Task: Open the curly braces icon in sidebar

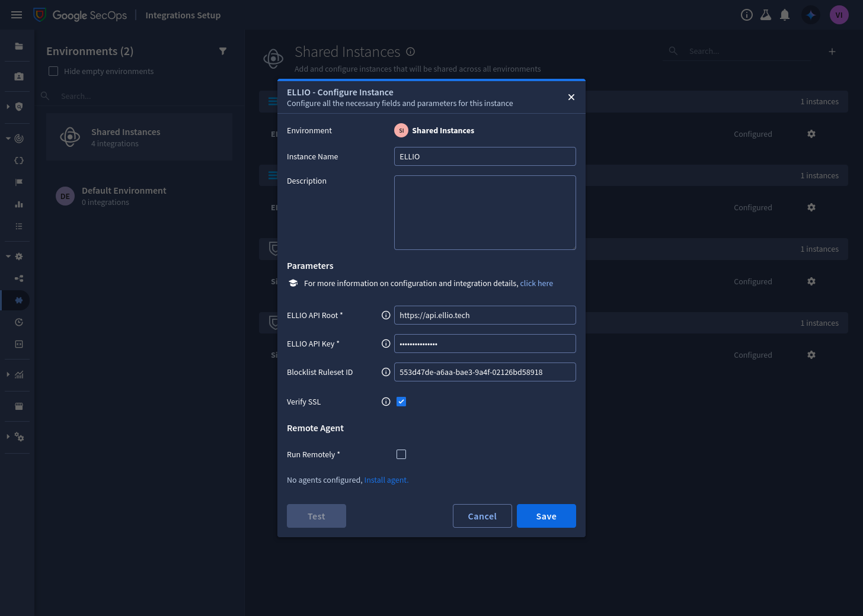Action: (19, 161)
